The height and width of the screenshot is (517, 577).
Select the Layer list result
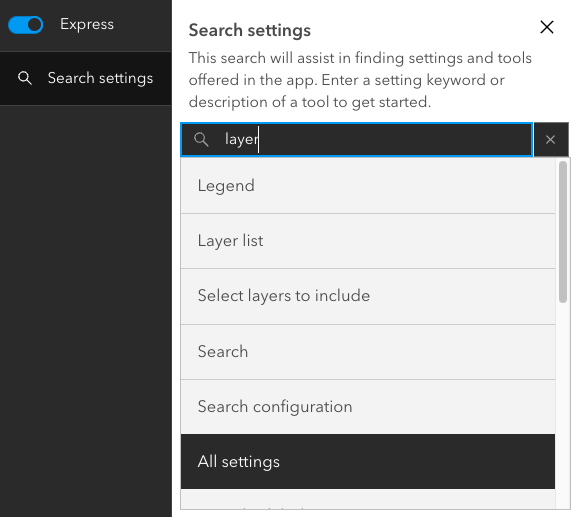pos(368,241)
